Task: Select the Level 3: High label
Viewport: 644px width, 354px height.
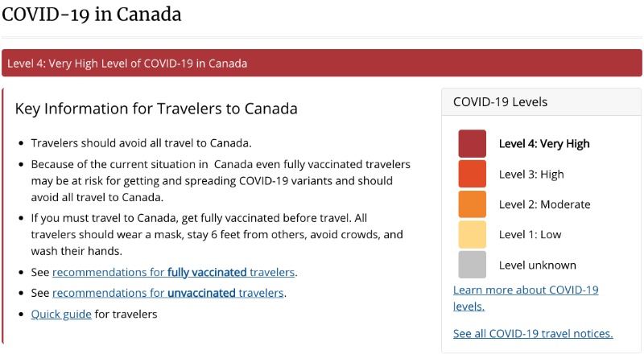Action: coord(531,174)
